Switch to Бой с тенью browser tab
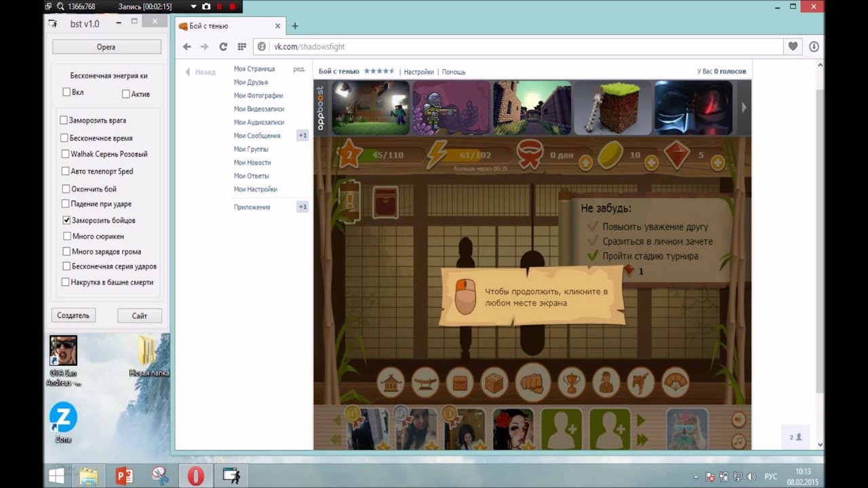 coord(229,26)
